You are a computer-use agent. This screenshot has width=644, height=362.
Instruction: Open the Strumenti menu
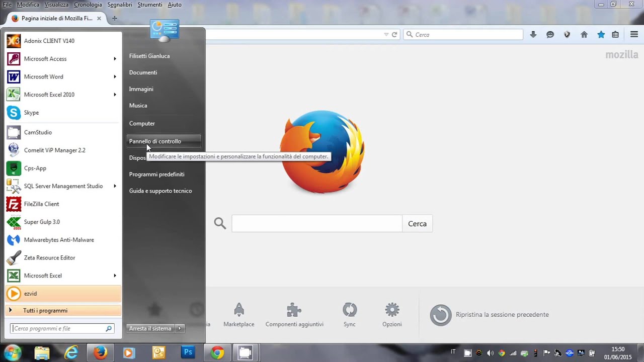150,5
